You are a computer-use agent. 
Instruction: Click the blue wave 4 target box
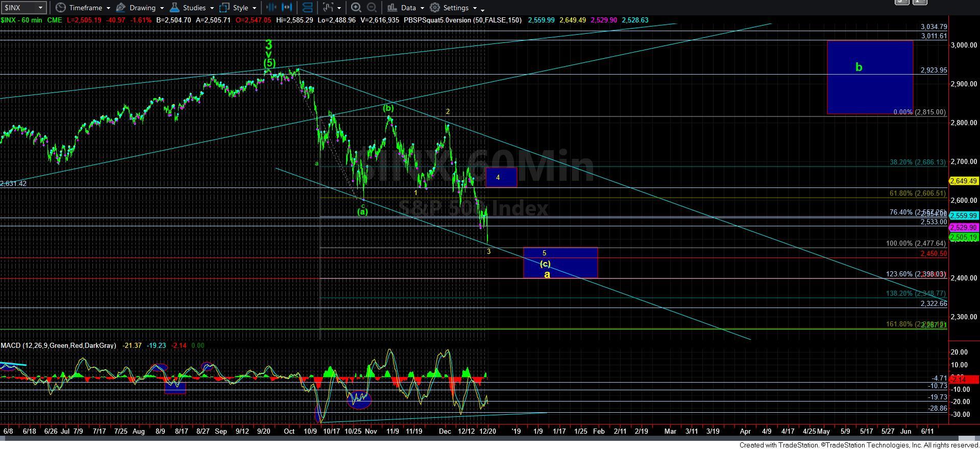(501, 177)
